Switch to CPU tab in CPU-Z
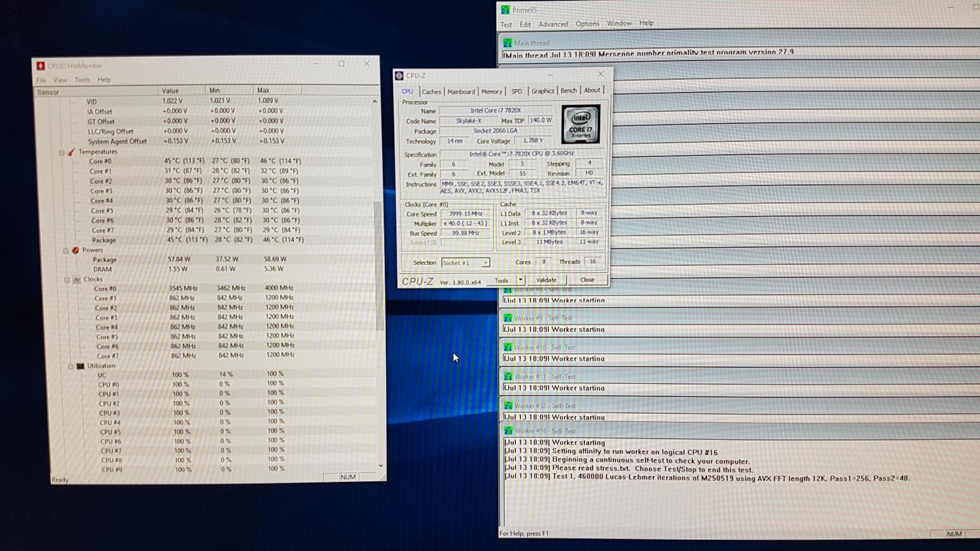Image resolution: width=980 pixels, height=551 pixels. [x=407, y=92]
